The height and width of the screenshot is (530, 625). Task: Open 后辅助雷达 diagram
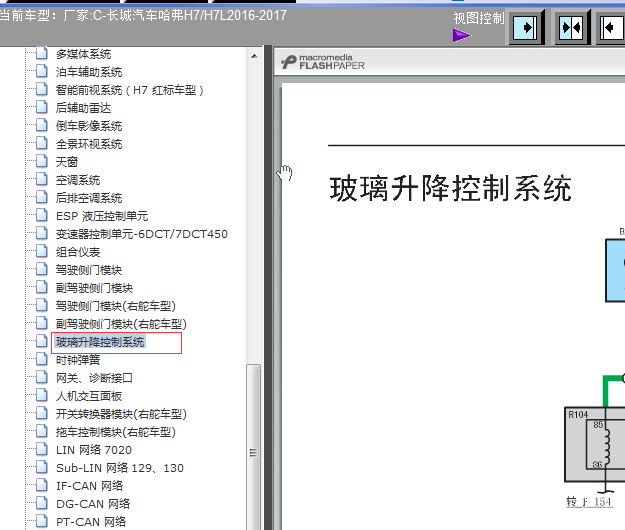coord(83,108)
